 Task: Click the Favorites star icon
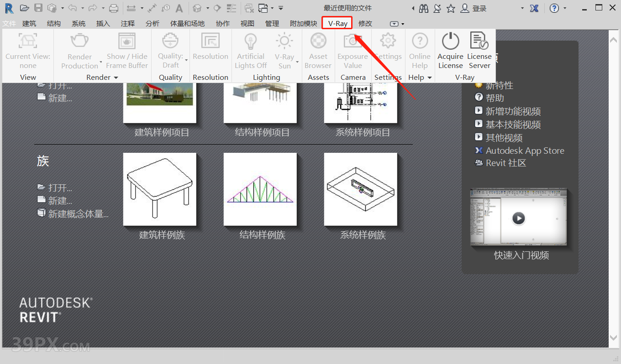click(x=451, y=8)
